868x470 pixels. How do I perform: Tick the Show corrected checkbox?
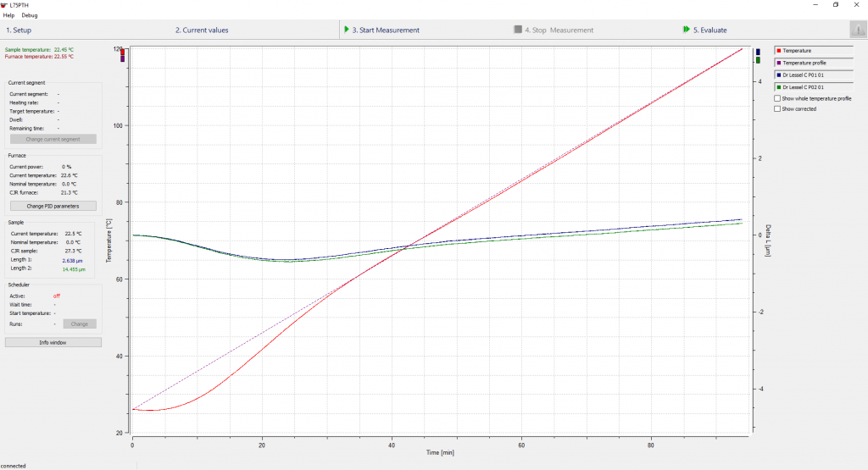(778, 108)
